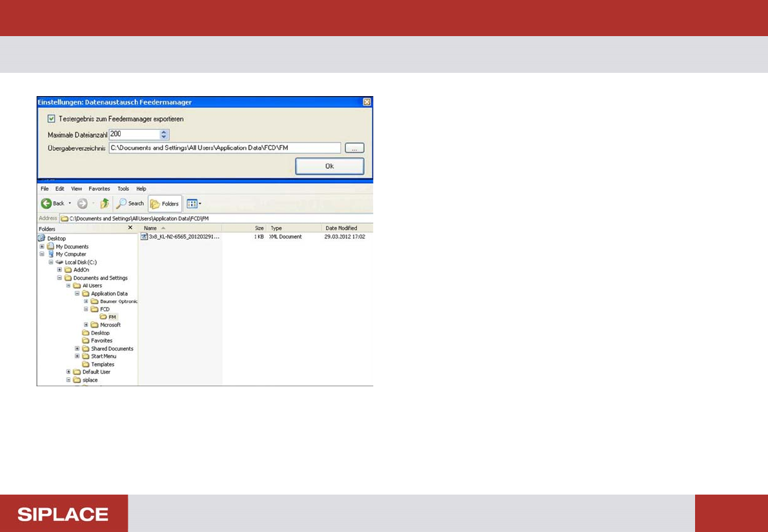768x532 pixels.
Task: Select the Microsoft folder
Action: coord(110,325)
